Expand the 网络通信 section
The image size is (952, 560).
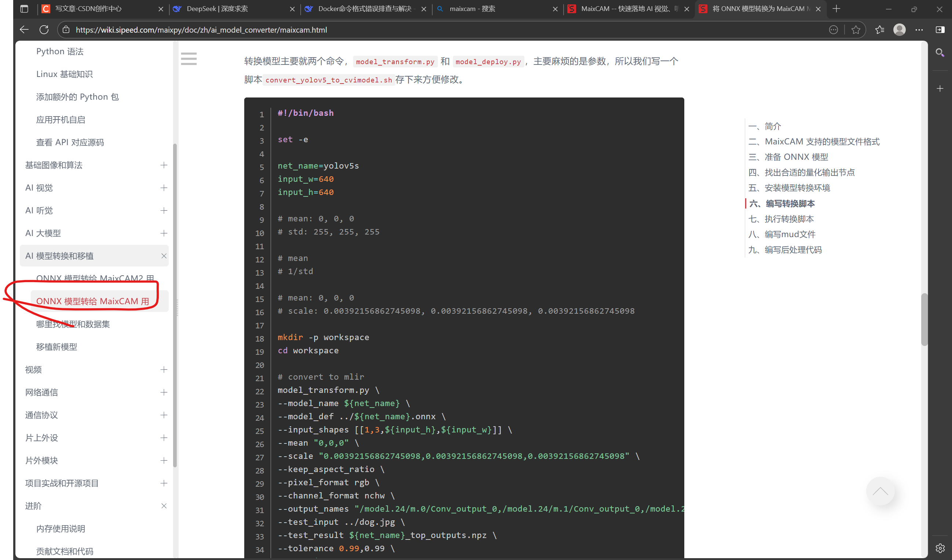[164, 393]
